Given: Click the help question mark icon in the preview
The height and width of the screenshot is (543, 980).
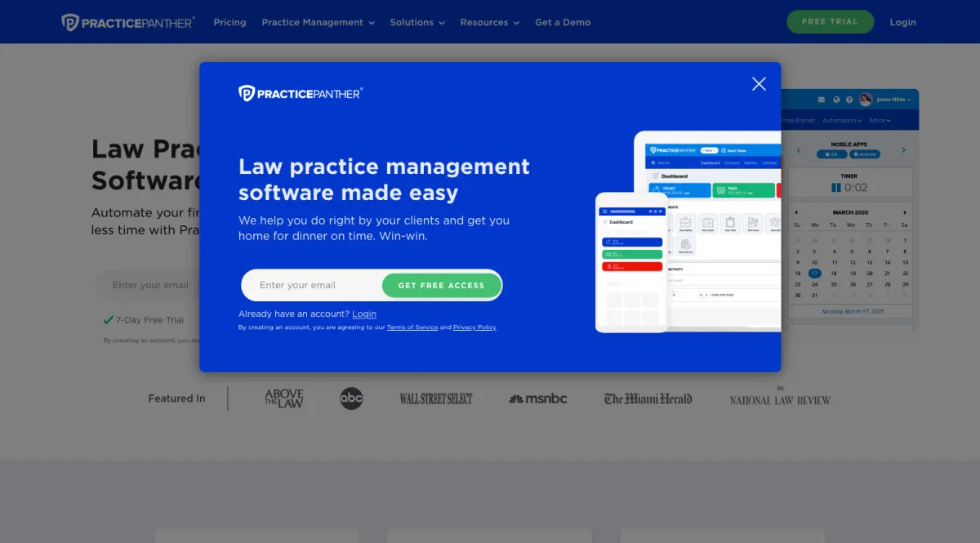Looking at the screenshot, I should [x=849, y=100].
